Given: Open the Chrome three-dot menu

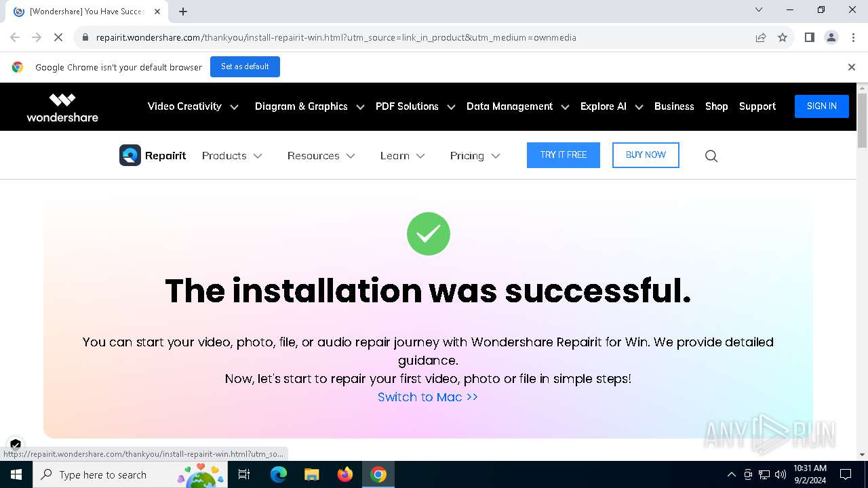Looking at the screenshot, I should pos(852,37).
